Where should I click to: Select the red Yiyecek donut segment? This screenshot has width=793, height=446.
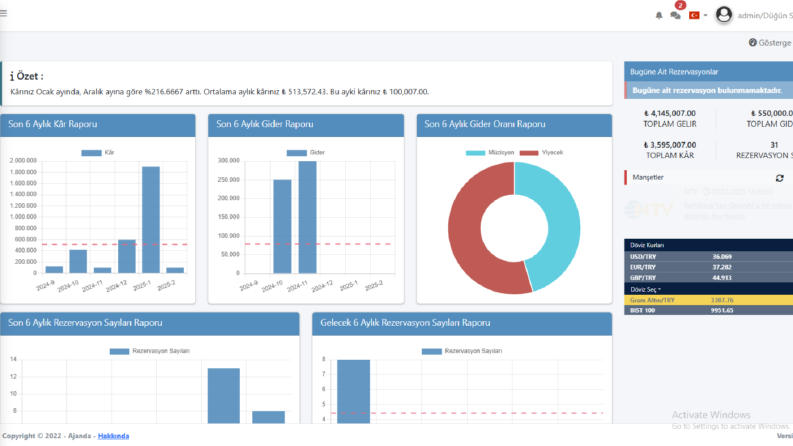[465, 230]
